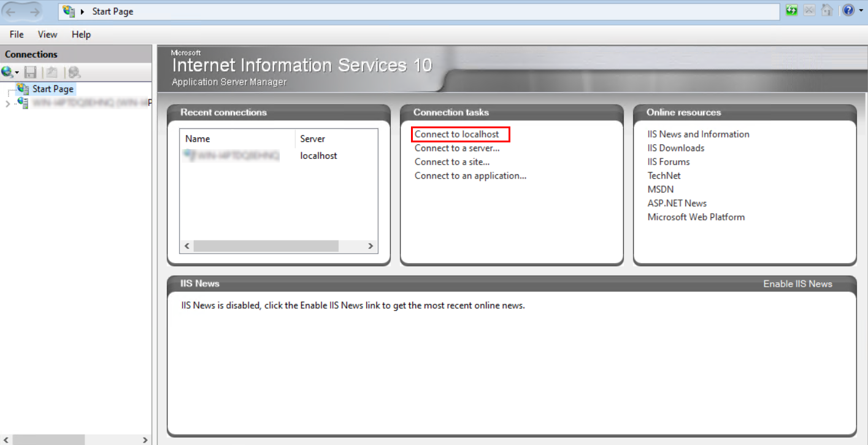The image size is (868, 445).
Task: Click Connect to an application...
Action: [x=470, y=176]
